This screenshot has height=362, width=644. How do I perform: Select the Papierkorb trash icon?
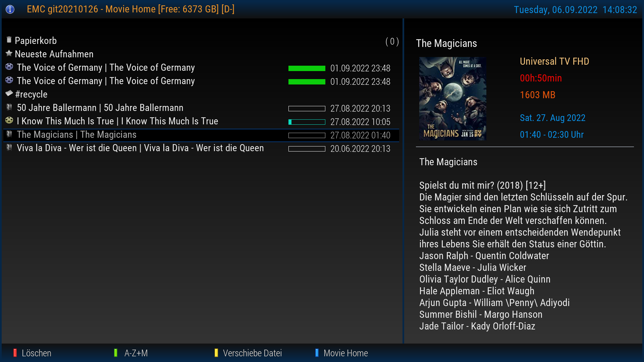[x=9, y=40]
